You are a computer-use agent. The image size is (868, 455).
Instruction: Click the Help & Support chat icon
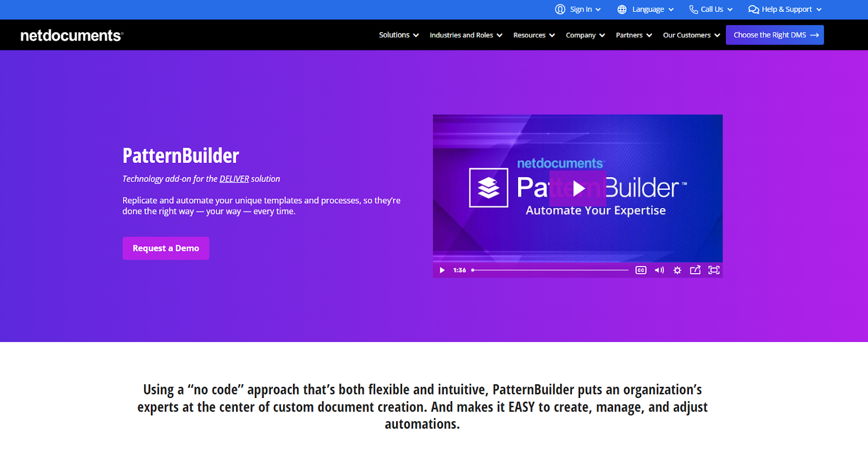[754, 9]
